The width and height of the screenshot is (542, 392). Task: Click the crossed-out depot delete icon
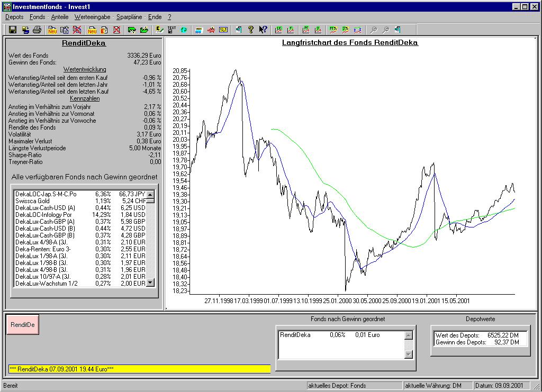click(x=77, y=30)
